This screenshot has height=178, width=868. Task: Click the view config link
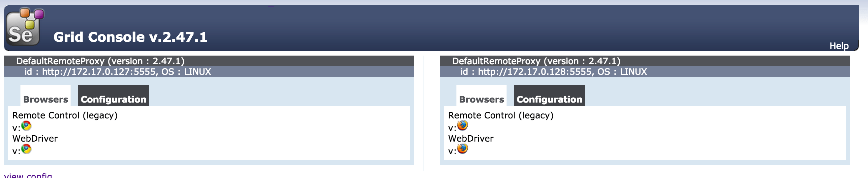[28, 175]
